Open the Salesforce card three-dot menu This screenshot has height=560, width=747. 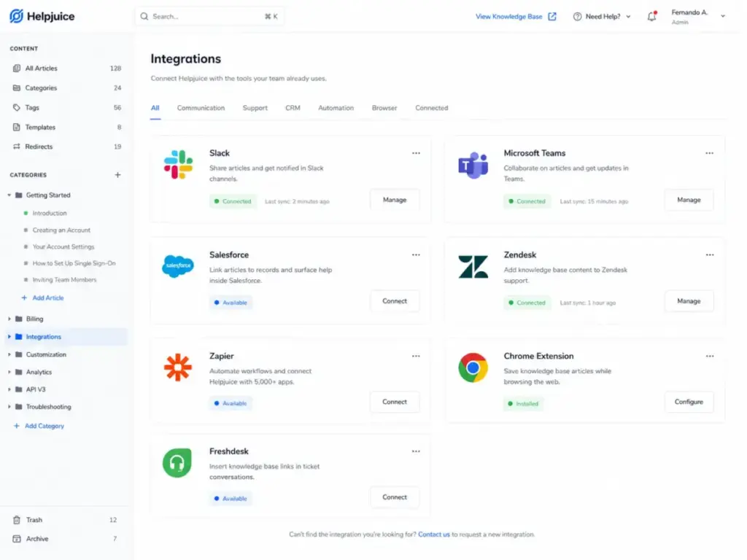[x=416, y=254]
